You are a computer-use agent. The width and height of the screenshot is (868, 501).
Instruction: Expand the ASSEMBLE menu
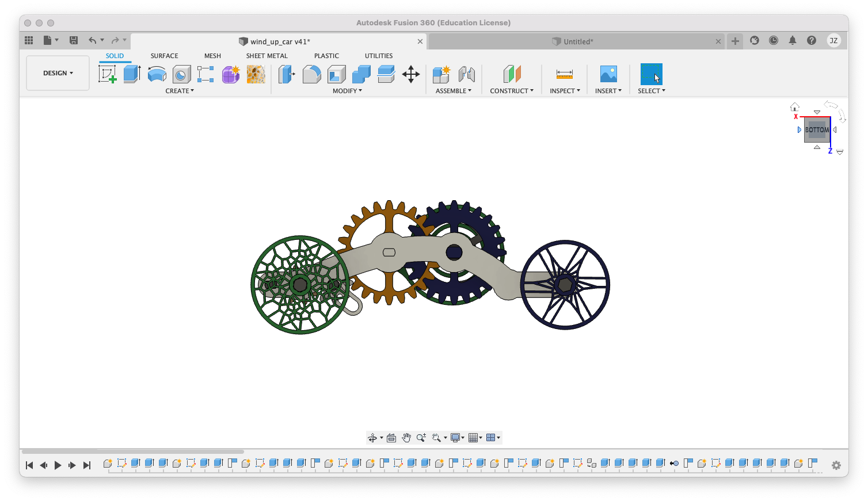pos(454,91)
